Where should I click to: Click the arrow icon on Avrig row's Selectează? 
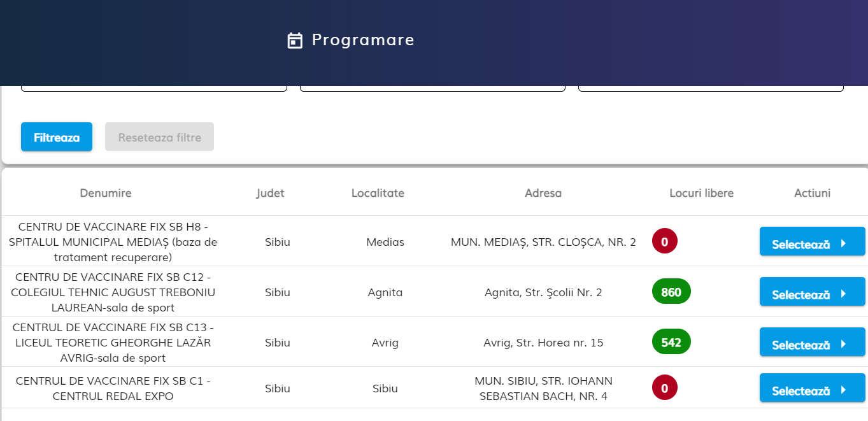click(843, 344)
